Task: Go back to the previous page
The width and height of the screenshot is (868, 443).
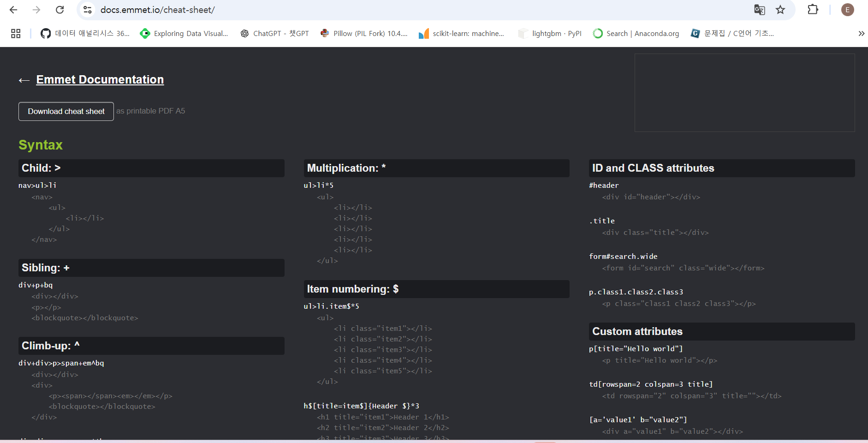Action: pos(13,10)
